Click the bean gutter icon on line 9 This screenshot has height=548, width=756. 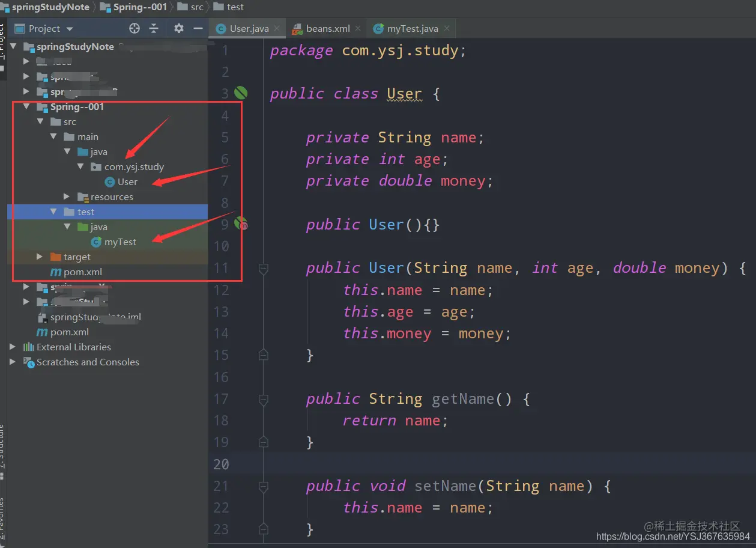(241, 224)
